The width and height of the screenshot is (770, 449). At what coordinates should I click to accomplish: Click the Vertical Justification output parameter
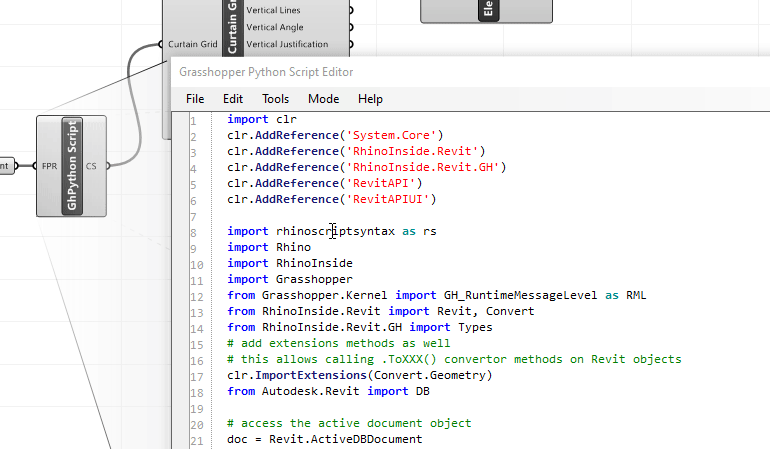click(300, 44)
